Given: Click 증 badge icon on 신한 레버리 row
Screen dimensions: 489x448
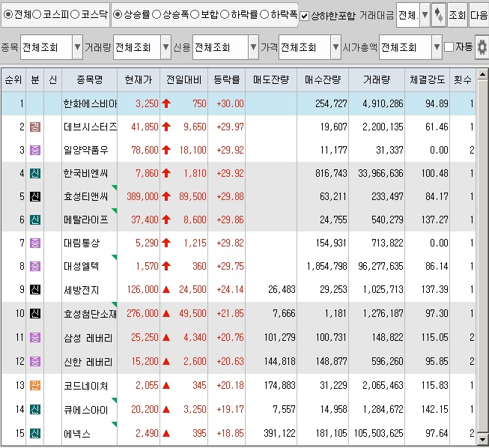Looking at the screenshot, I should click(35, 361).
